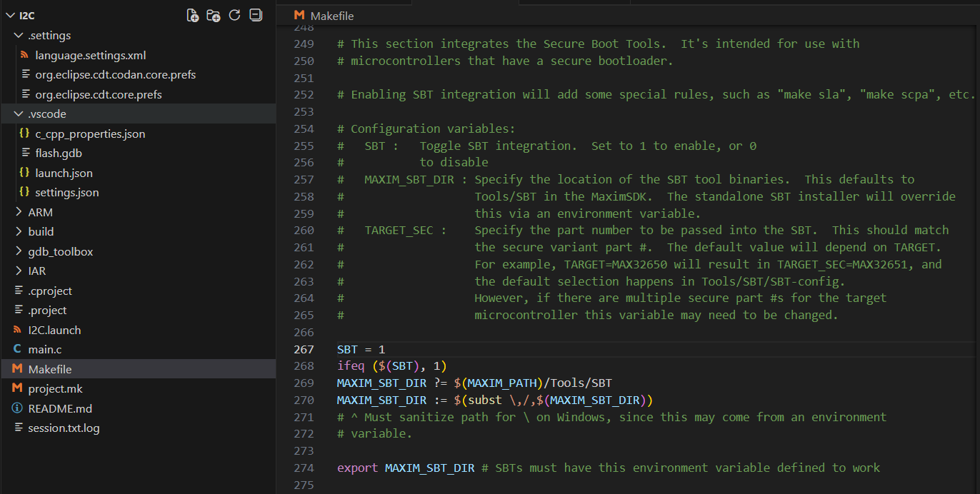Collapse all folders with the collapse icon
Image resolution: width=980 pixels, height=494 pixels.
click(255, 15)
